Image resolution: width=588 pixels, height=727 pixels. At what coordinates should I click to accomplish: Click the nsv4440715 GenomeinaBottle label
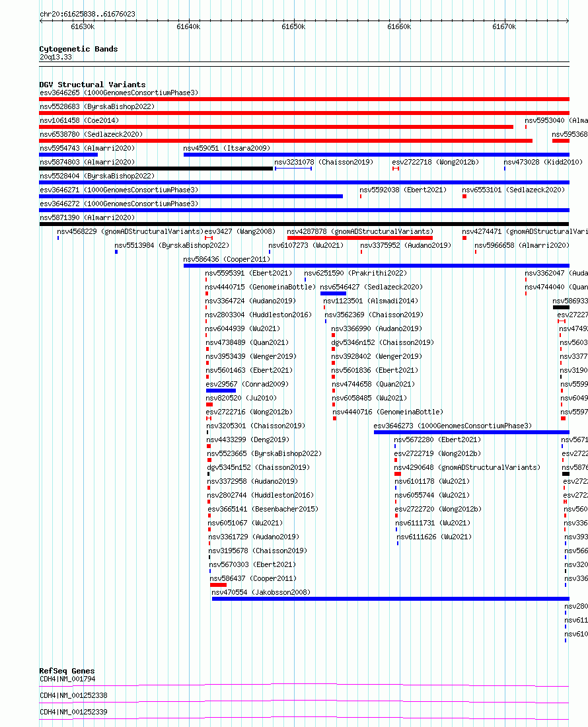260,287
